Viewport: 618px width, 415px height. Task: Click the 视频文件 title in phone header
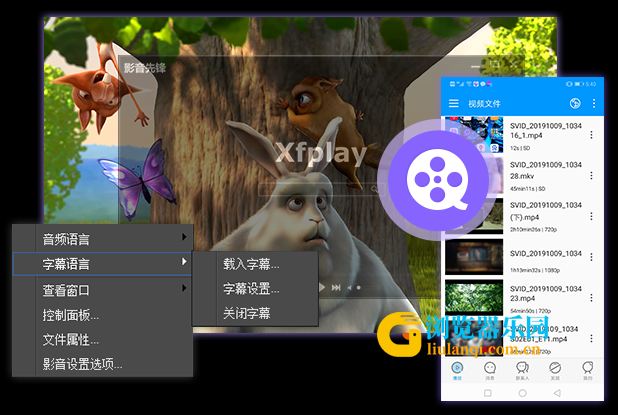click(484, 104)
